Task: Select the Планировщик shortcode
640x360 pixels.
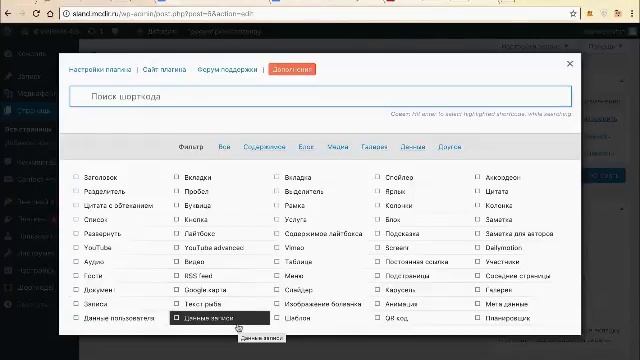Action: (x=508, y=318)
